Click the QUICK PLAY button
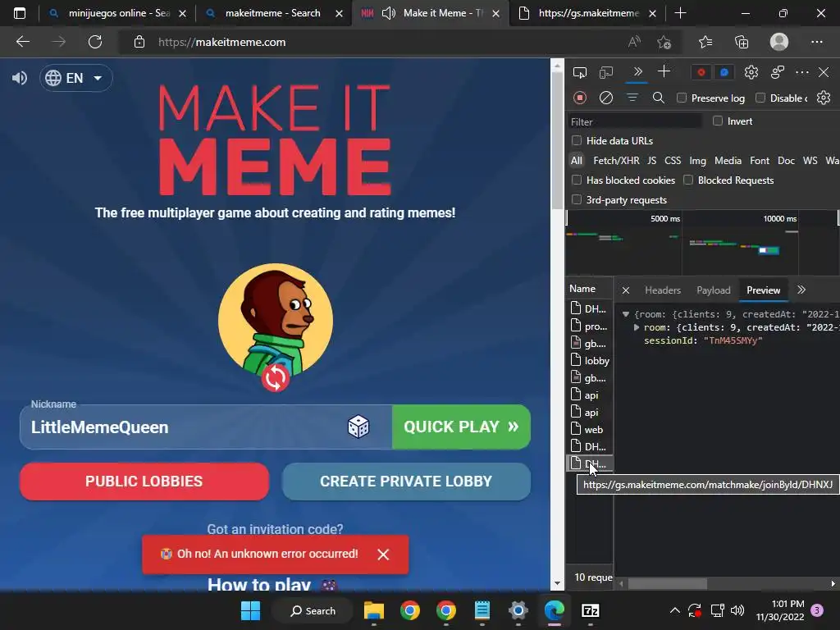The image size is (840, 630). coord(461,427)
